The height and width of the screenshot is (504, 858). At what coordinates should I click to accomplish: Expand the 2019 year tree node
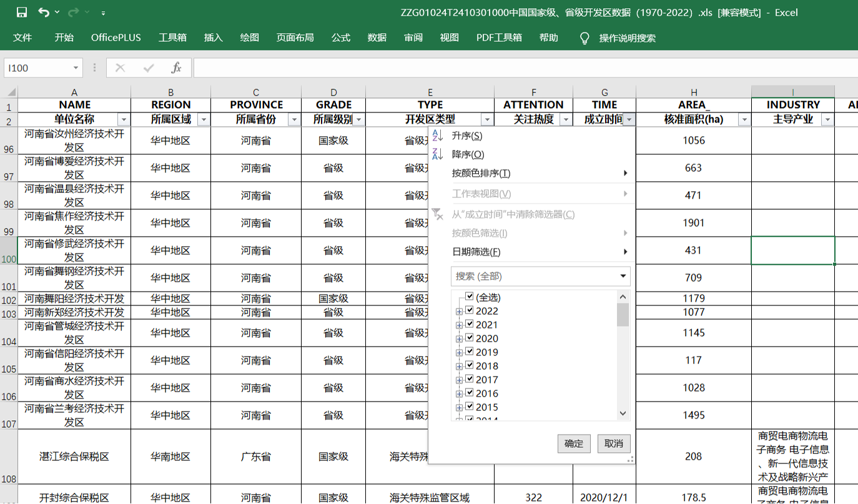[459, 352]
